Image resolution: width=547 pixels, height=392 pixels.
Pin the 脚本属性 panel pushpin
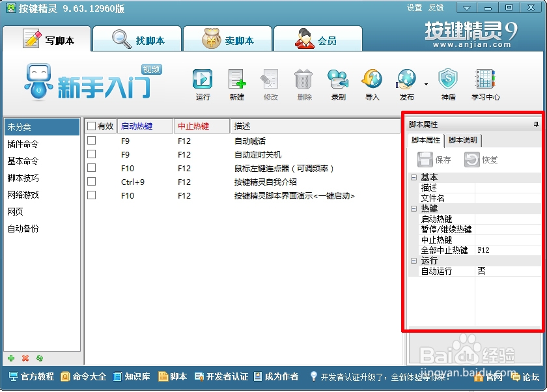tap(536, 124)
